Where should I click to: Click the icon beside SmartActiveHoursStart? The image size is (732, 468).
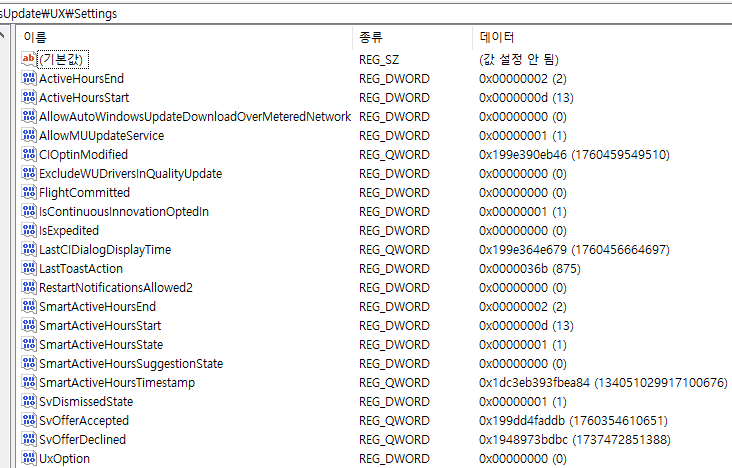tap(28, 325)
